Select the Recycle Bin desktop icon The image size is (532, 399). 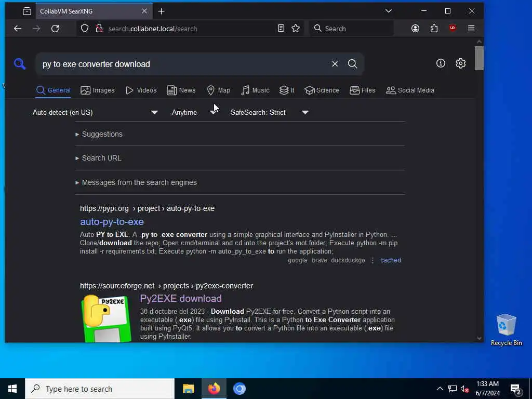[x=506, y=330]
